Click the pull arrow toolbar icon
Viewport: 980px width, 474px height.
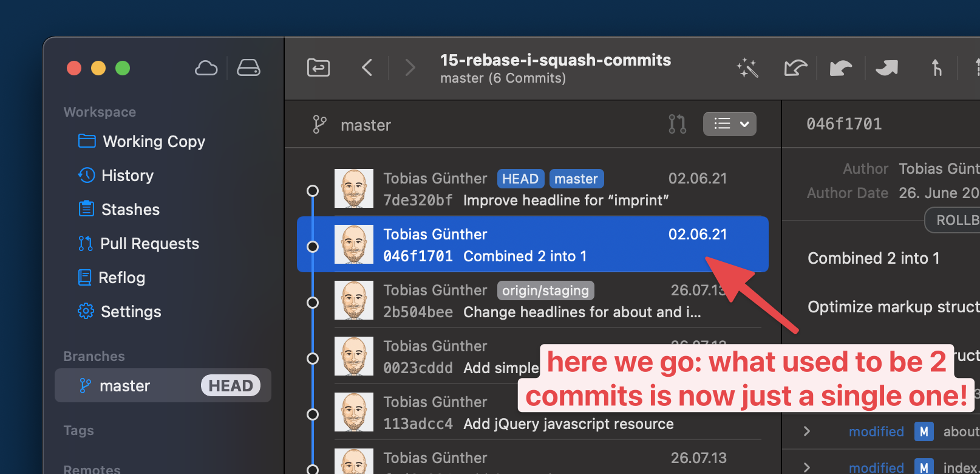[840, 68]
